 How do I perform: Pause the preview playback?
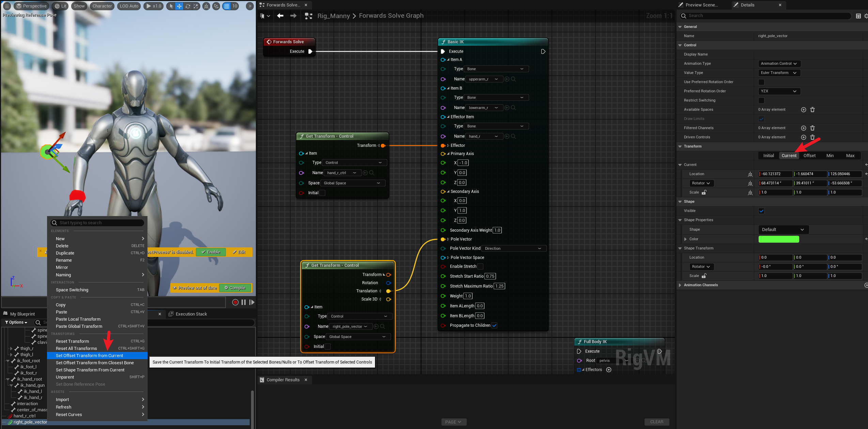click(244, 302)
